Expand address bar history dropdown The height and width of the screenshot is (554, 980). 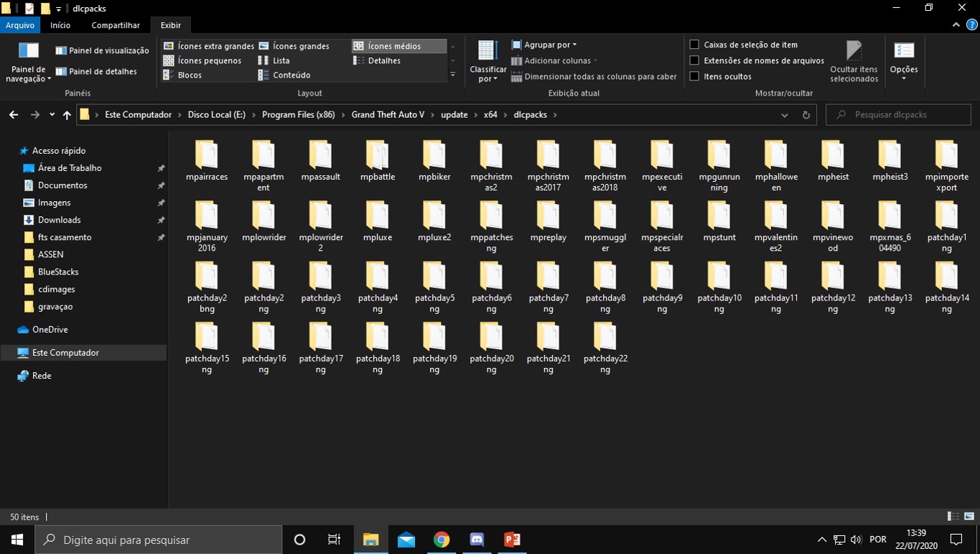[x=784, y=114]
